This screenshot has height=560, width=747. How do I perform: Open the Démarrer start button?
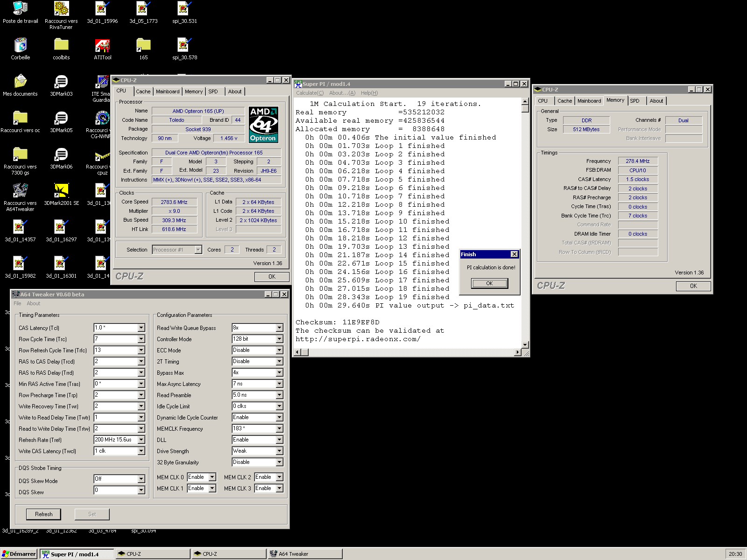pyautogui.click(x=19, y=554)
